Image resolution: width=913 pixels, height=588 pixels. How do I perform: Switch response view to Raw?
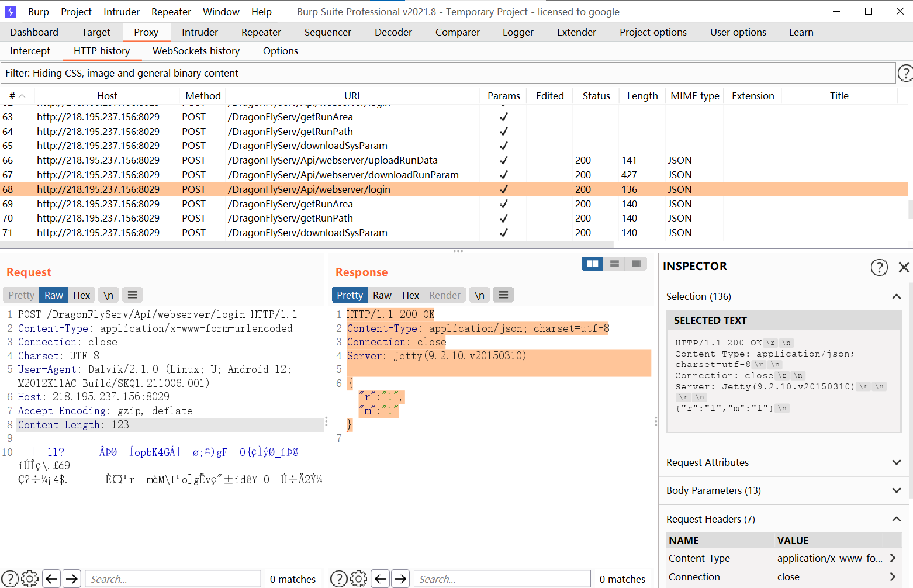click(x=382, y=295)
